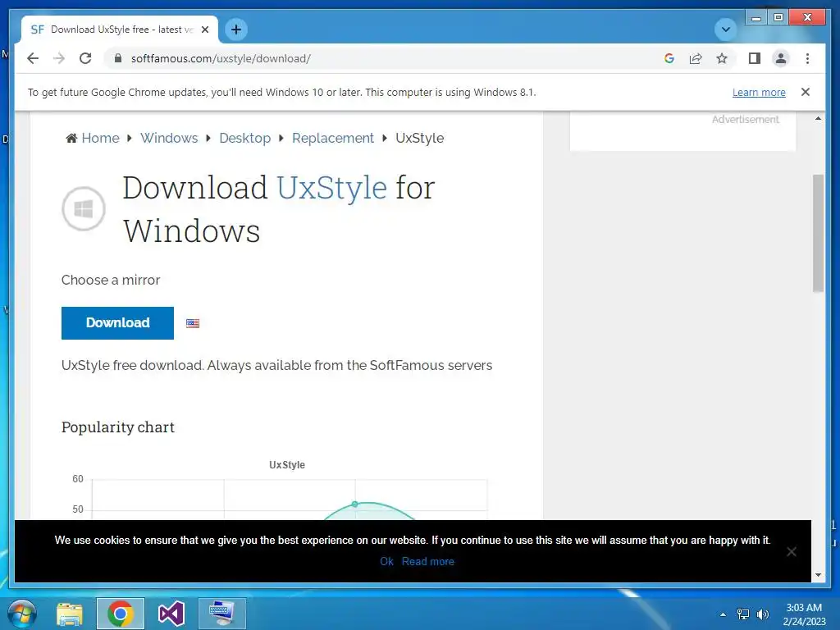Image resolution: width=840 pixels, height=630 pixels.
Task: View site security lock info
Action: tap(118, 58)
